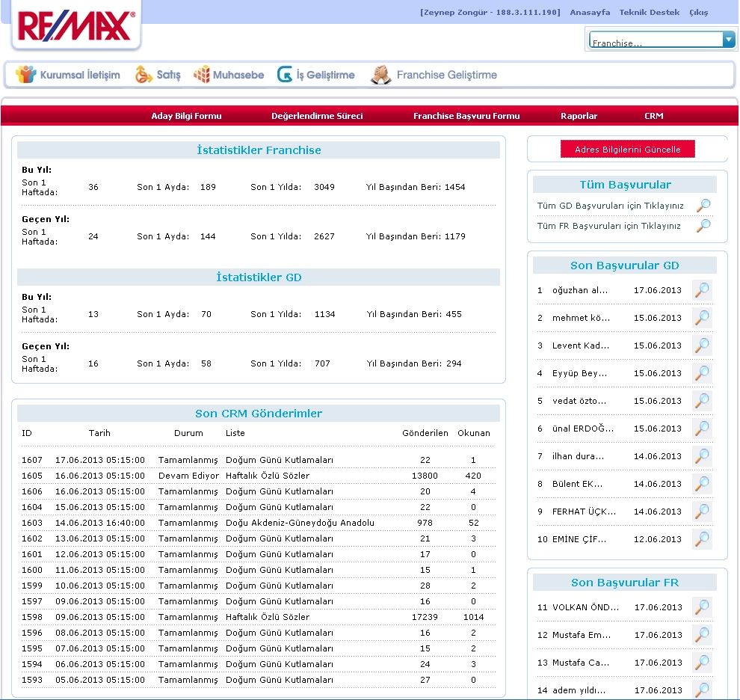Image resolution: width=740 pixels, height=700 pixels.
Task: Select the CRM menu item
Action: [x=653, y=116]
